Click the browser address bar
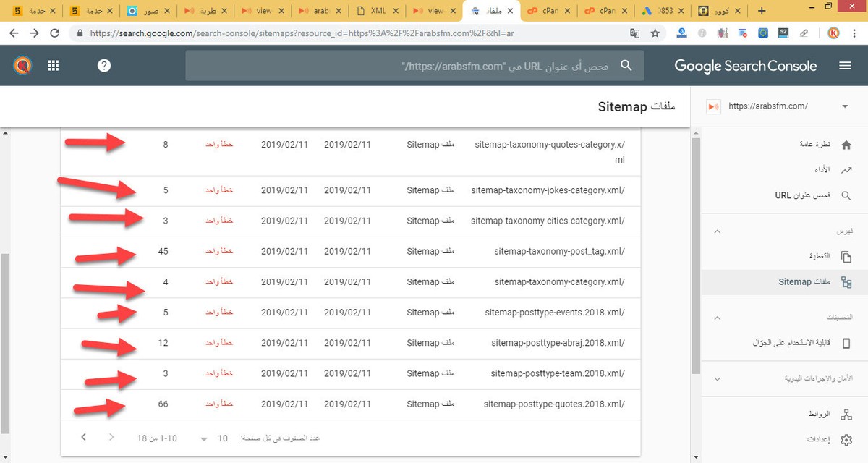The image size is (868, 463). pyautogui.click(x=354, y=33)
